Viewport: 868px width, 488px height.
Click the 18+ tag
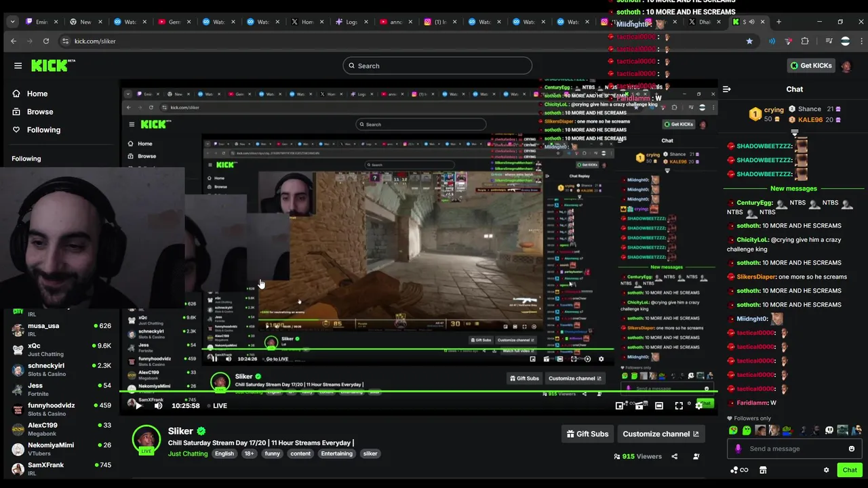pos(249,453)
